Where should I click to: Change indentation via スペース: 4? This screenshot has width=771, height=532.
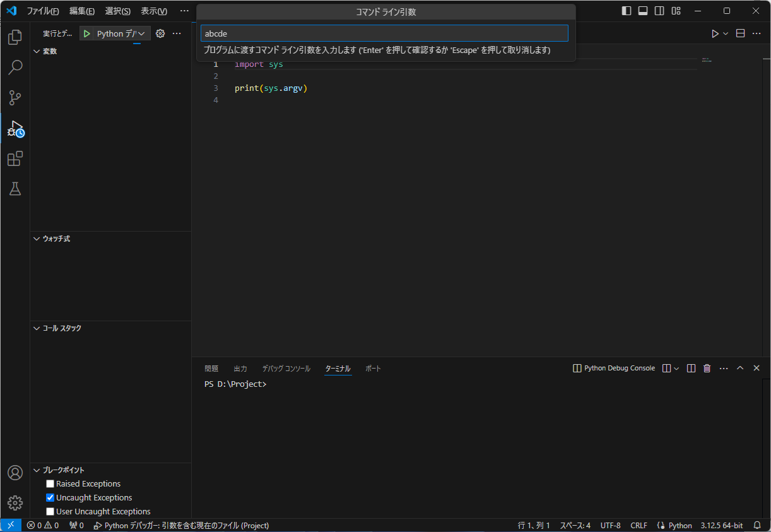tap(575, 525)
